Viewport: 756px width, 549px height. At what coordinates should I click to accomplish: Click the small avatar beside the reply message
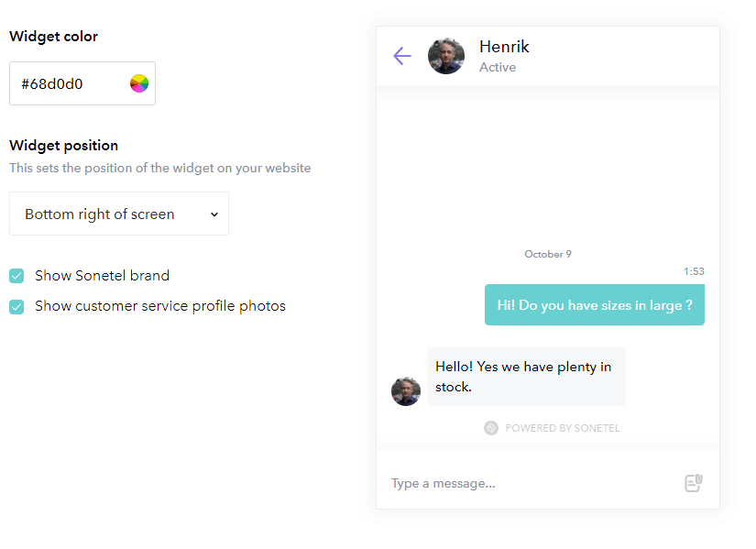point(406,391)
